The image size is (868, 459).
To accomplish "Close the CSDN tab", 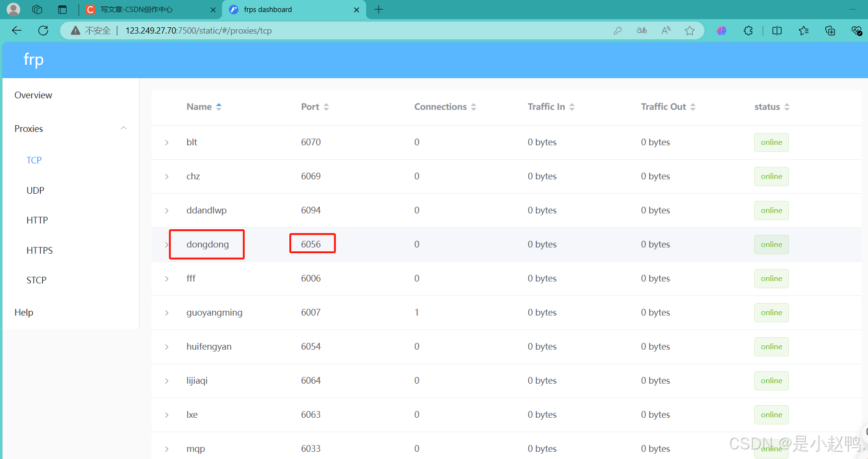I will point(213,10).
